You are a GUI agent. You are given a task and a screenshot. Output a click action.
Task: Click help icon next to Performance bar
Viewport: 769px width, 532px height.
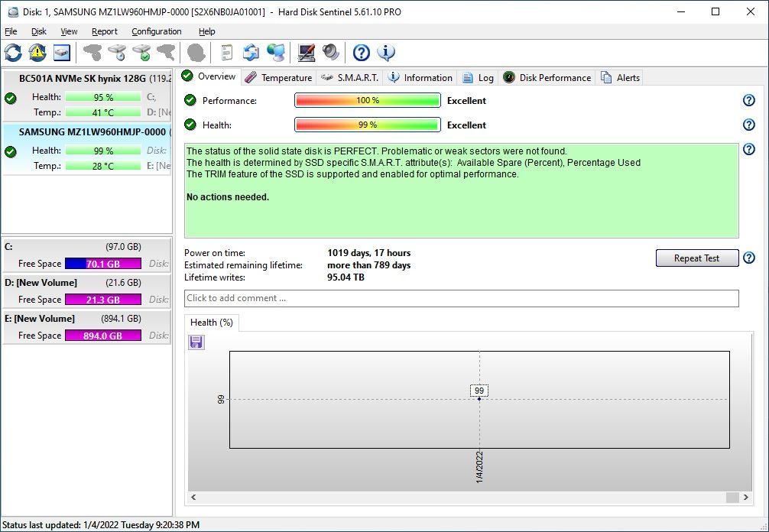(749, 101)
